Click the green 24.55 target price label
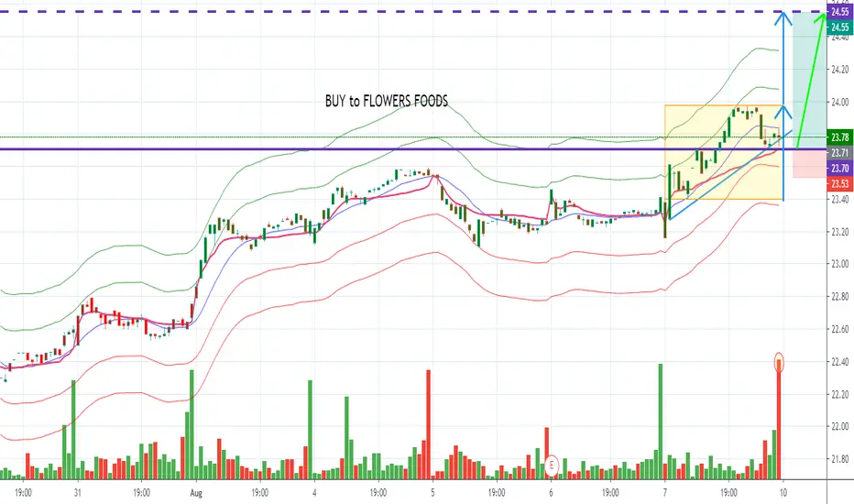This screenshot has height=504, width=854. 840,27
